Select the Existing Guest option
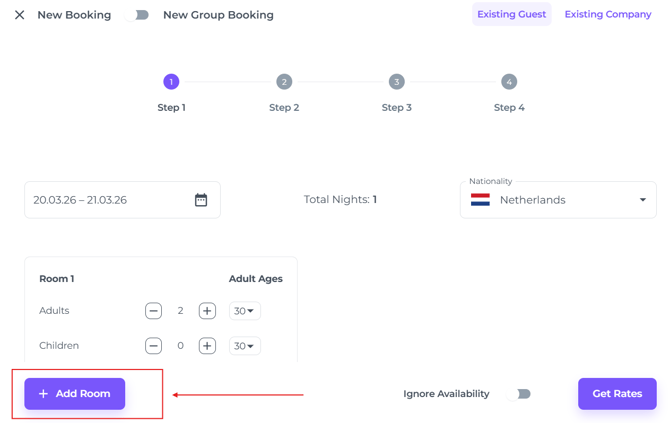Image resolution: width=670 pixels, height=423 pixels. point(511,15)
